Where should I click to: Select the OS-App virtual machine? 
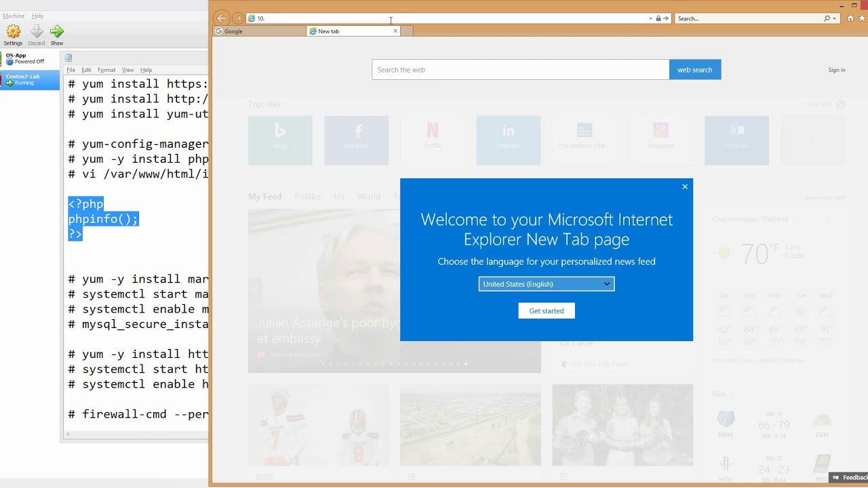tap(30, 59)
